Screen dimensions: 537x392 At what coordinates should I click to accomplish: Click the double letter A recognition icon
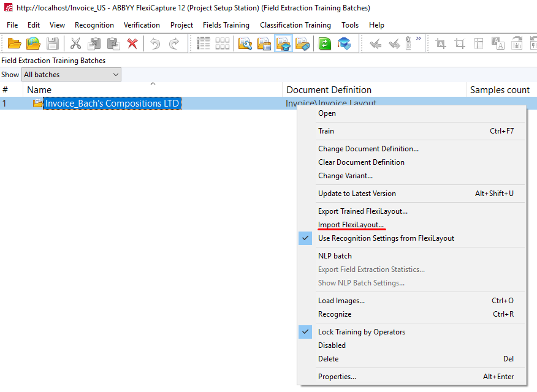(x=498, y=43)
